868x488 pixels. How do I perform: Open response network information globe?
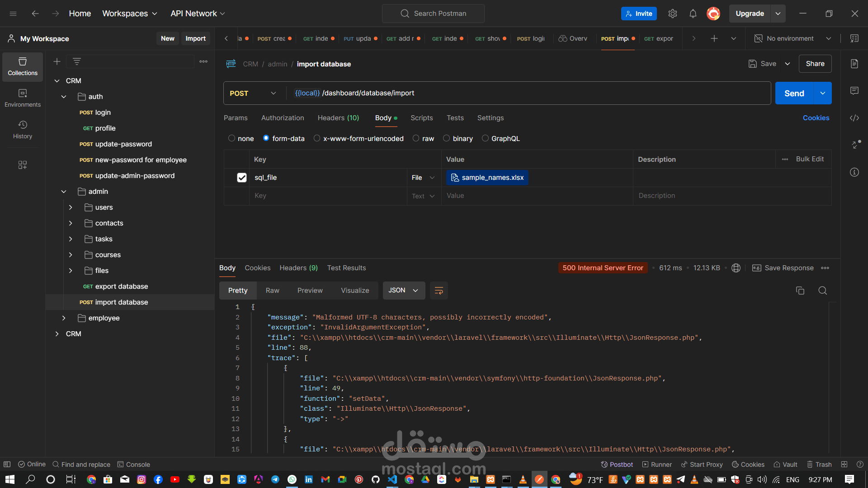[736, 268]
